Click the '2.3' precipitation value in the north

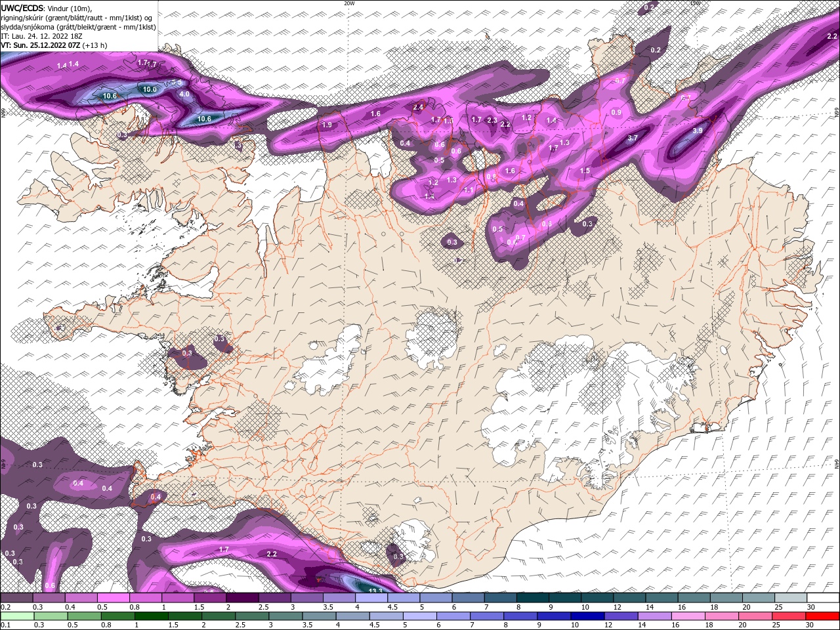click(492, 120)
